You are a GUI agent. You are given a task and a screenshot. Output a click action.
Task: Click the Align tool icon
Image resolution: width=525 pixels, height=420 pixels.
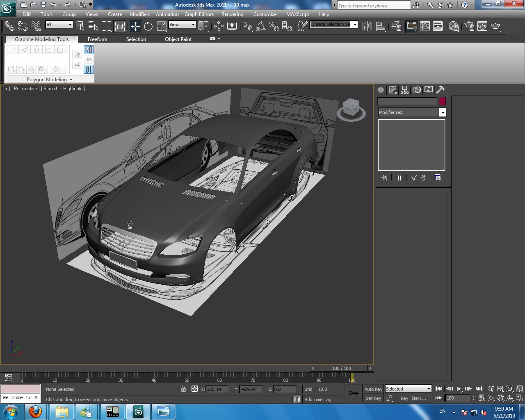(x=381, y=26)
